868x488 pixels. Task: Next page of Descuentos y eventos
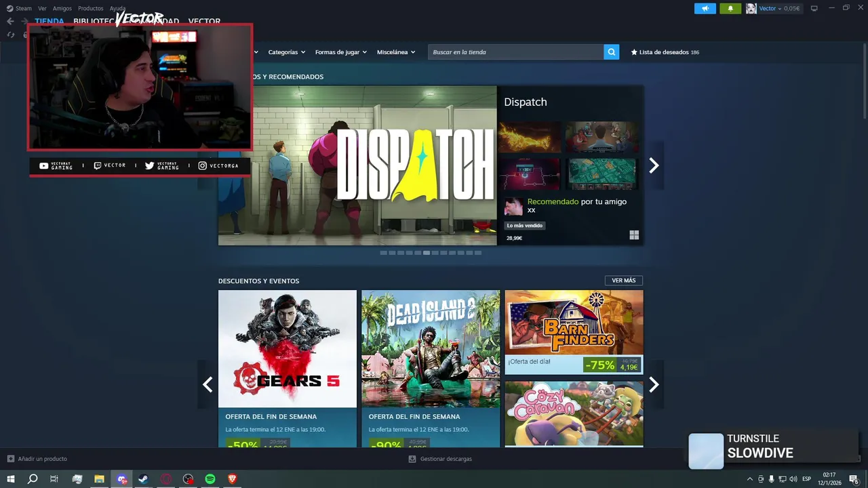pyautogui.click(x=654, y=384)
